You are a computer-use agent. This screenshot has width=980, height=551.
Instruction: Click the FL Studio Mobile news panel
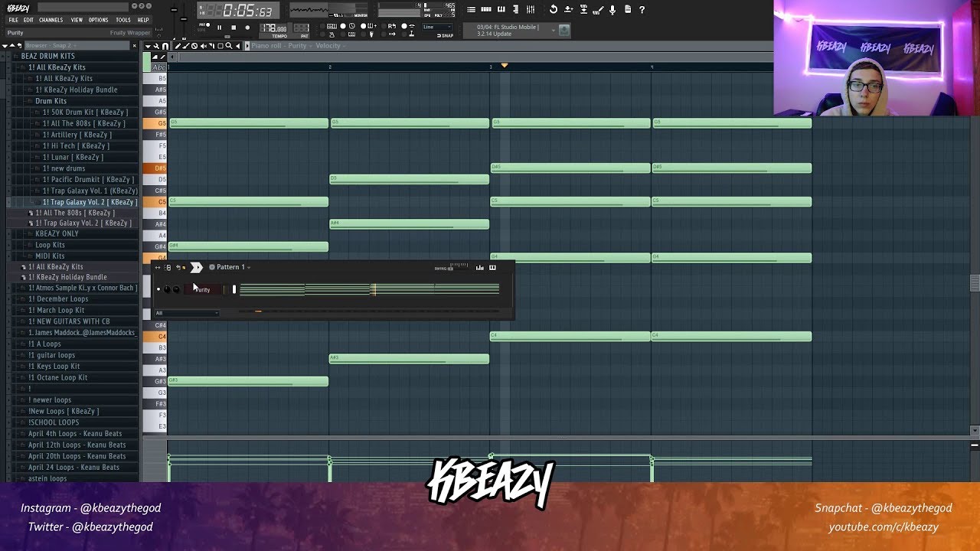(517, 30)
